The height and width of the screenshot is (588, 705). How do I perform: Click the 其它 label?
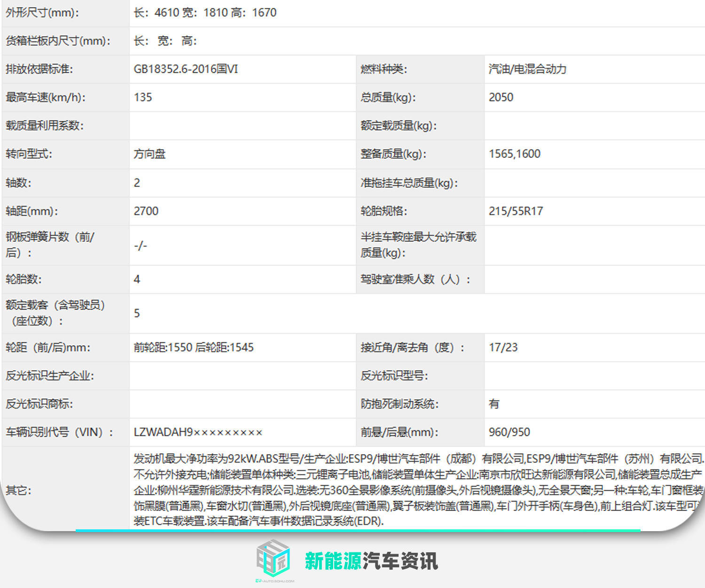pyautogui.click(x=18, y=490)
